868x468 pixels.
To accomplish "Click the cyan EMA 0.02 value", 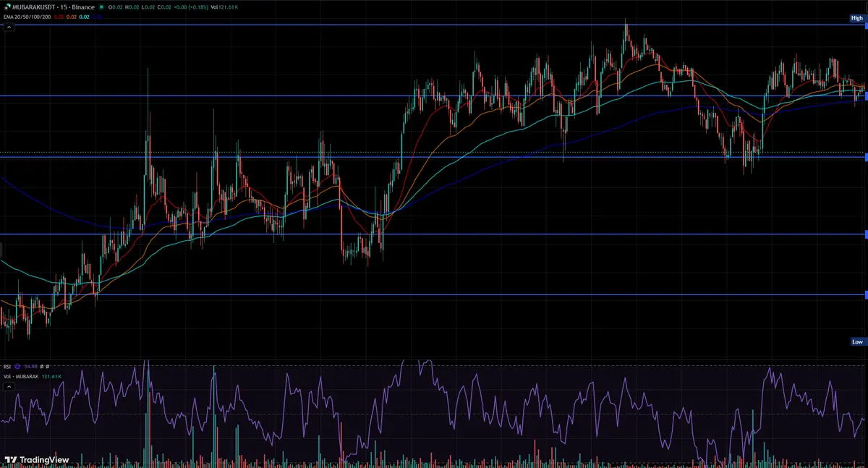I will pos(84,17).
